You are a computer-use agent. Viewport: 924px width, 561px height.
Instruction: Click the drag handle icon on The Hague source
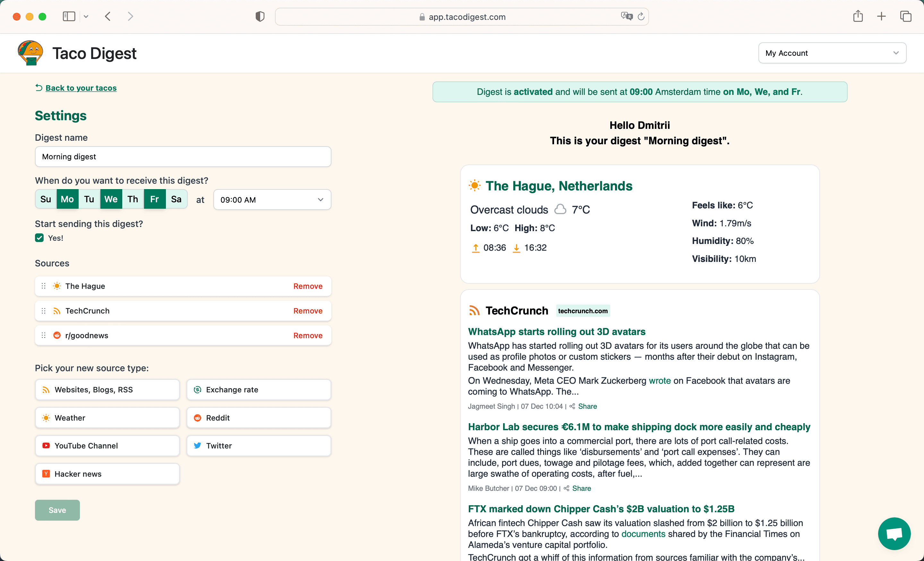coord(43,285)
